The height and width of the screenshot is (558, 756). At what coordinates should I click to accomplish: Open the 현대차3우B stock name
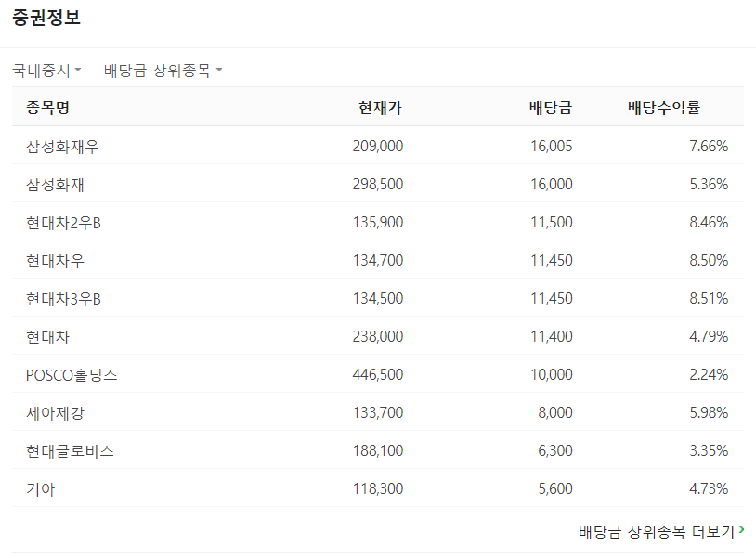[63, 298]
